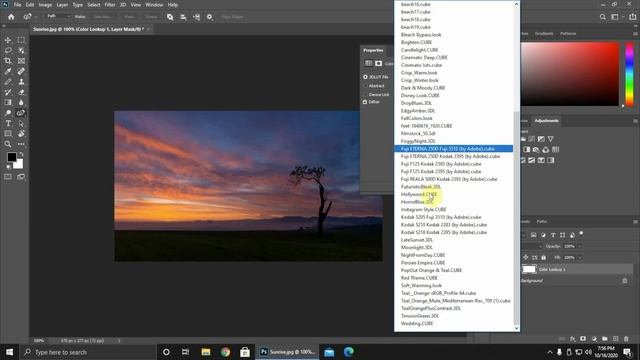Click the Windows search box
The height and width of the screenshot is (360, 640).
(x=88, y=352)
